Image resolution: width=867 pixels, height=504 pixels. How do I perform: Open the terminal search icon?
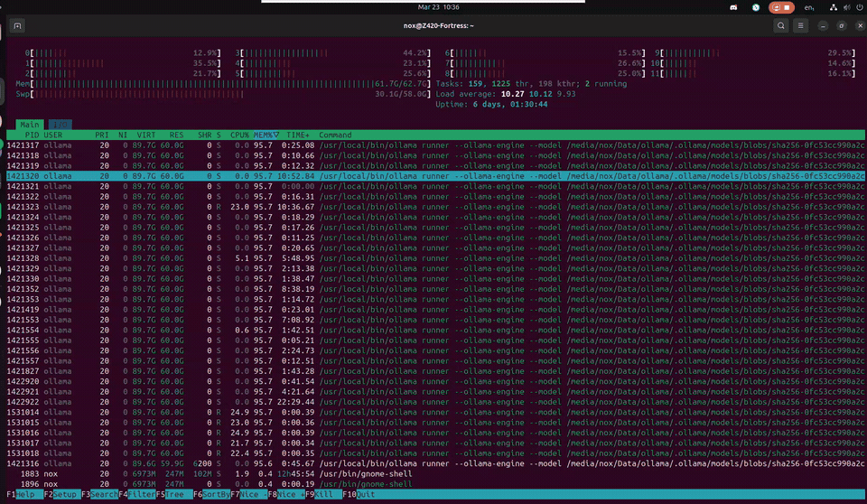[780, 25]
